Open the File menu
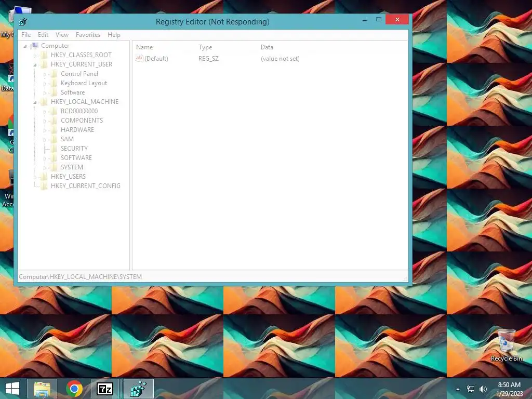The height and width of the screenshot is (399, 532). coord(26,35)
